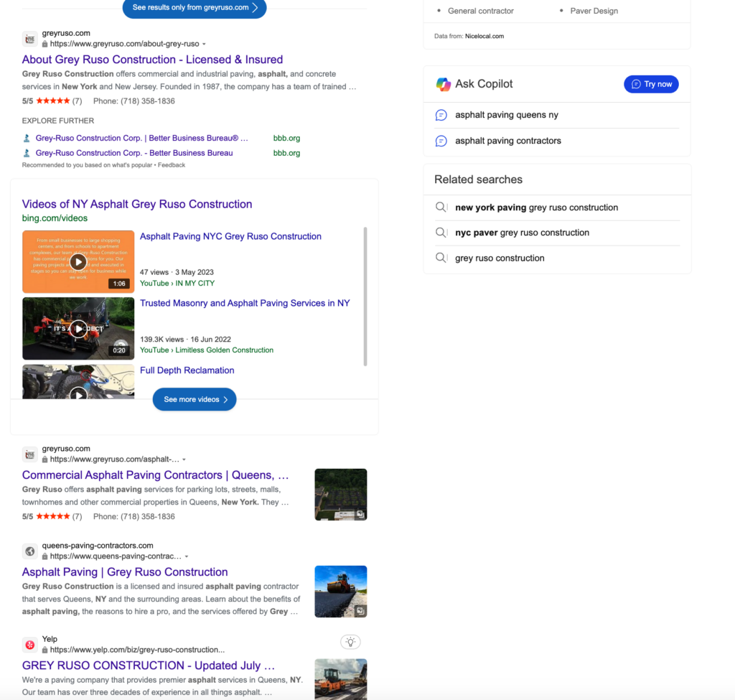Open 'Grey-Ruso Construction Corp. - Better Business Bureau' link
The image size is (735, 700).
click(134, 153)
